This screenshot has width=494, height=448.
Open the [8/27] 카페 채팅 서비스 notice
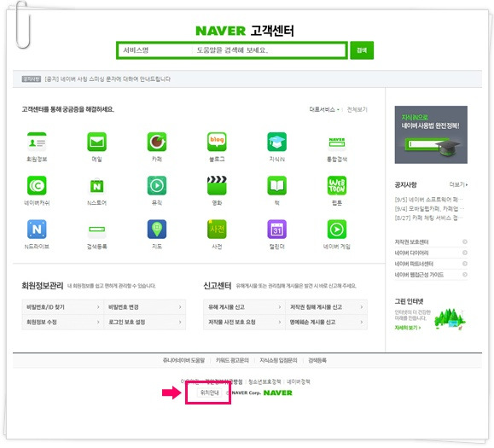pos(429,218)
